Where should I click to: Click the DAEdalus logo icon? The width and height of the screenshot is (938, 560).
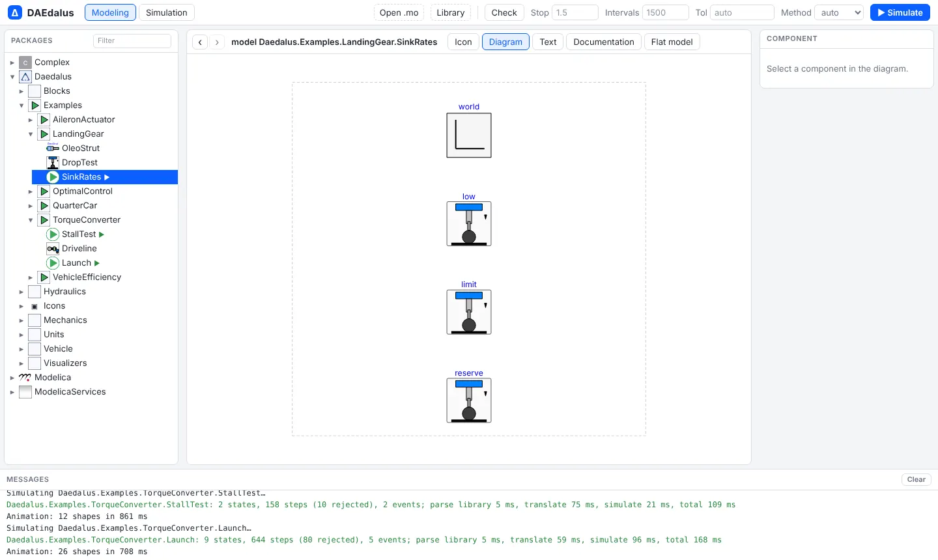(14, 12)
